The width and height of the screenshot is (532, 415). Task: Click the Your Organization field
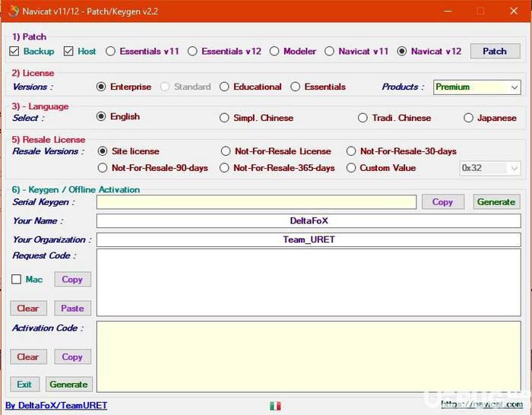click(x=309, y=239)
